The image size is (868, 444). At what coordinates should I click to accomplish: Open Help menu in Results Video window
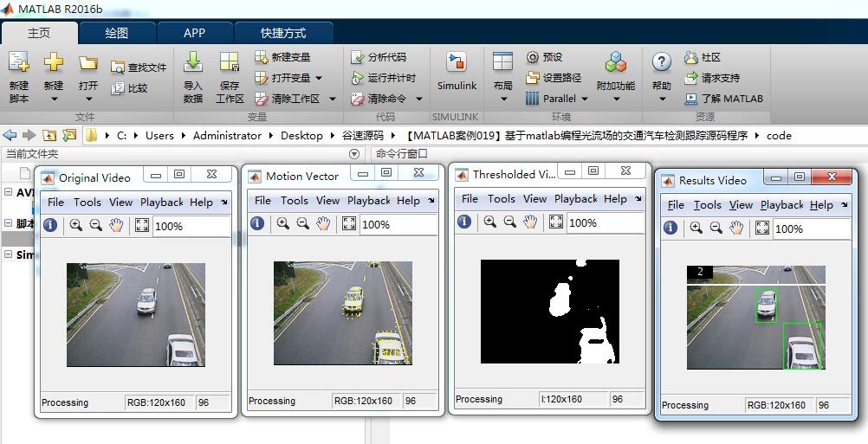821,204
